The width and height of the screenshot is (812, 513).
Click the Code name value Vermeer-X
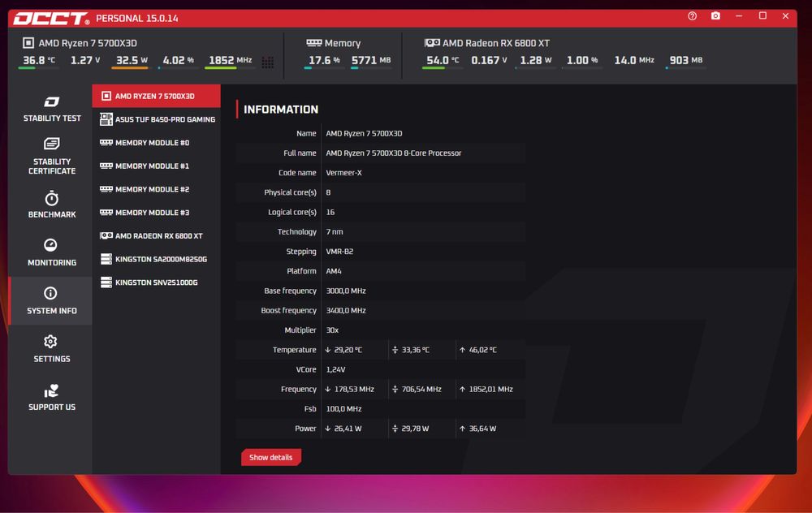pos(343,173)
